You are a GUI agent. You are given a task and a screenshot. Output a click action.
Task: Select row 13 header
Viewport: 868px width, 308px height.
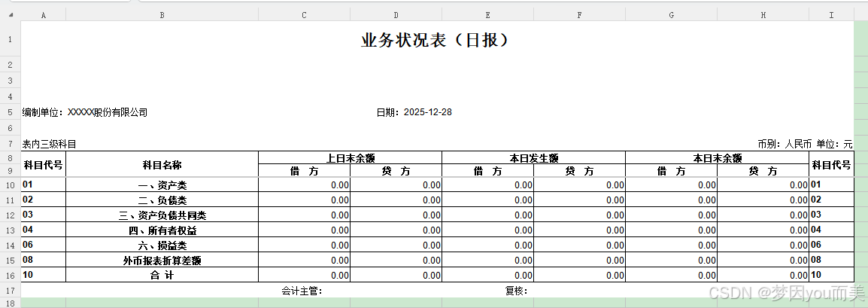coord(11,230)
